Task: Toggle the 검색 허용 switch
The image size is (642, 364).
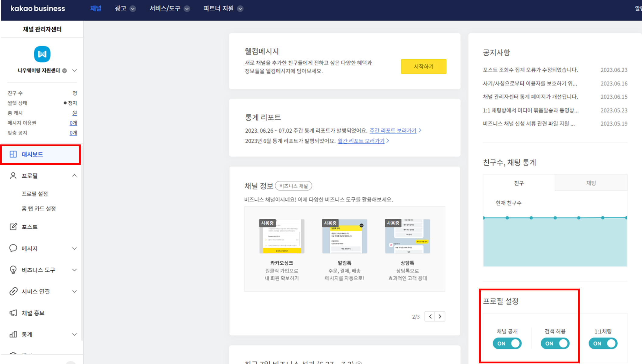Action: tap(555, 344)
